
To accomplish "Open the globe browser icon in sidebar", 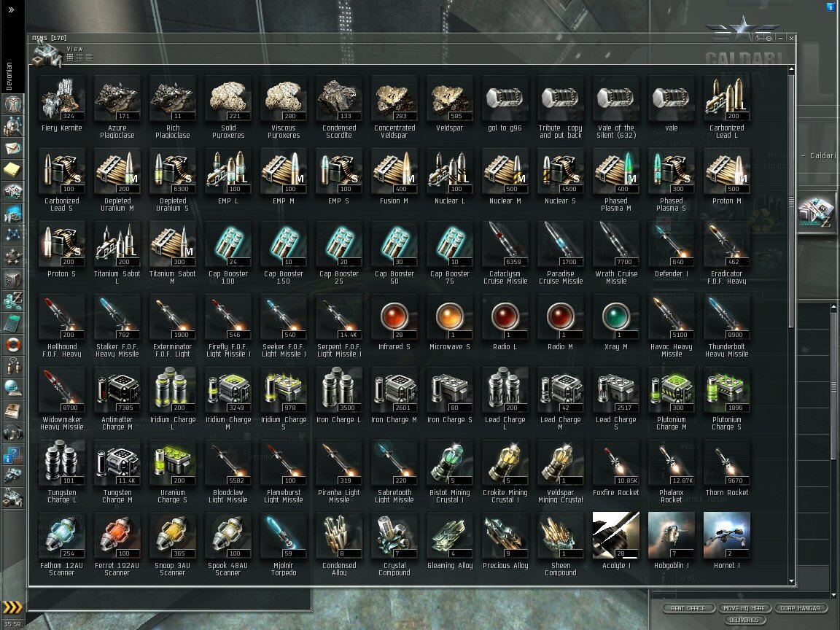I will pyautogui.click(x=12, y=388).
